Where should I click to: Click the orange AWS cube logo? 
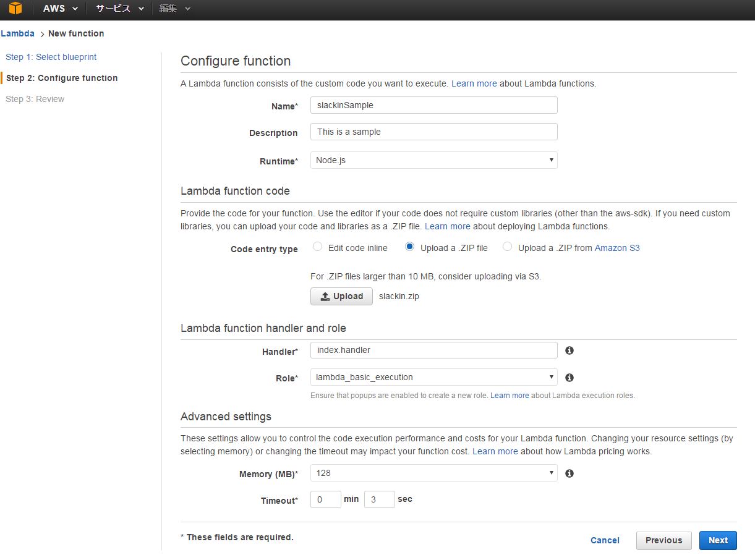[15, 9]
